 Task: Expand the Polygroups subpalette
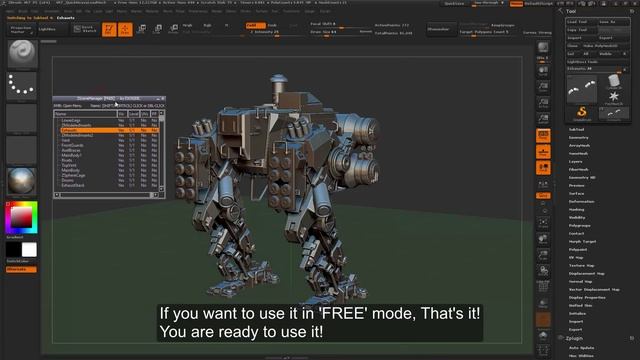[x=580, y=225]
